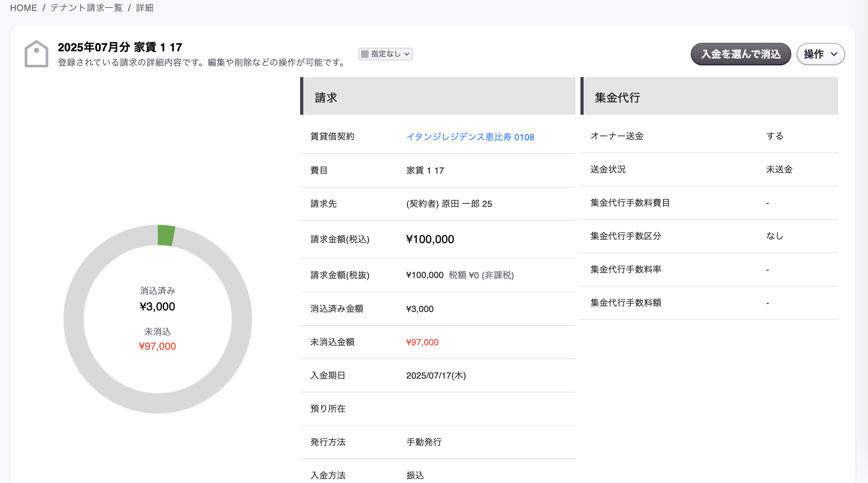Select 手動発行 issue method value

pyautogui.click(x=424, y=442)
